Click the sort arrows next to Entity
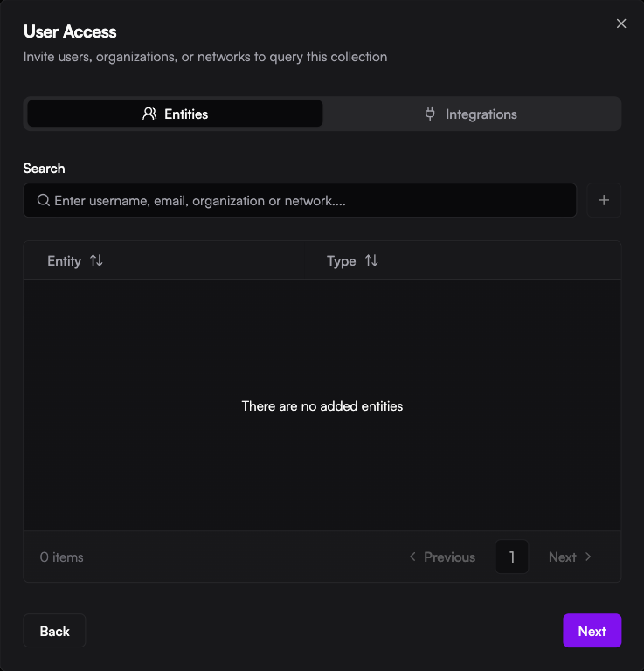Image resolution: width=644 pixels, height=671 pixels. [96, 261]
